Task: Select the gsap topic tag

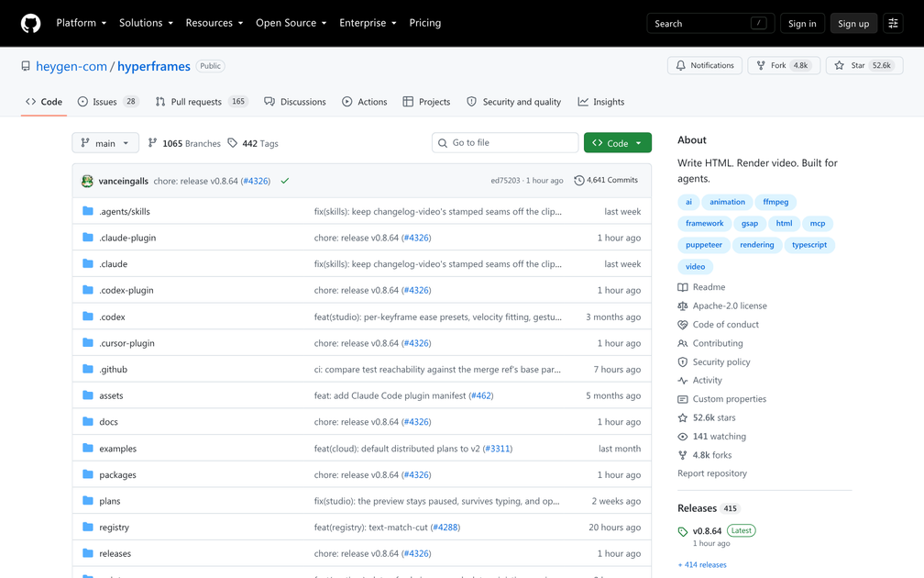Action: (750, 224)
